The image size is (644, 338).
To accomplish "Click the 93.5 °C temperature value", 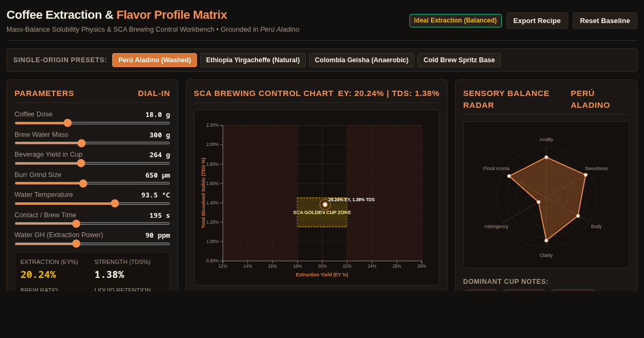I will click(x=156, y=195).
